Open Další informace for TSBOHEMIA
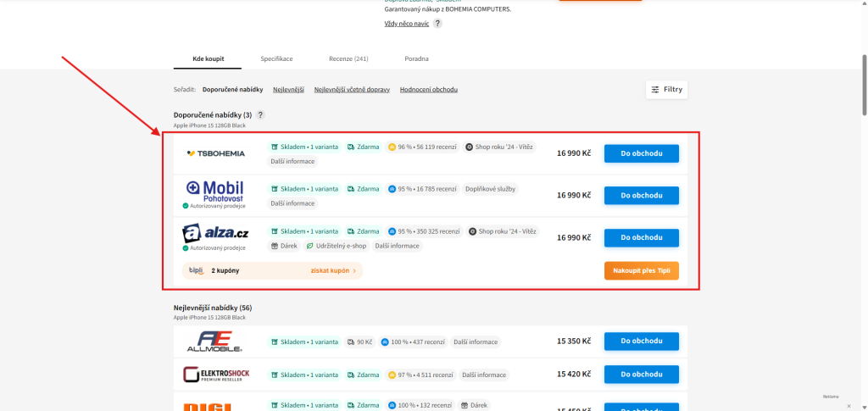868x411 pixels. click(x=292, y=162)
